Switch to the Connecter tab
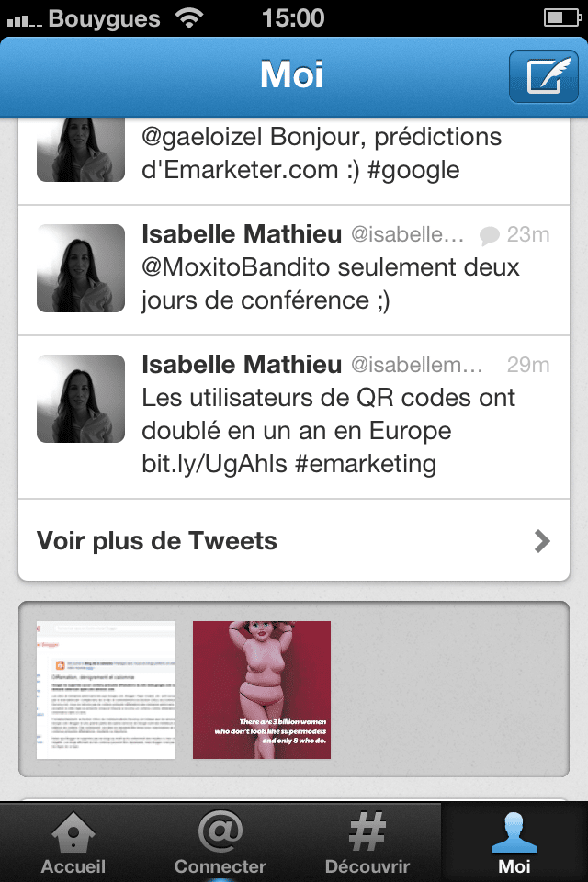 pos(220,842)
